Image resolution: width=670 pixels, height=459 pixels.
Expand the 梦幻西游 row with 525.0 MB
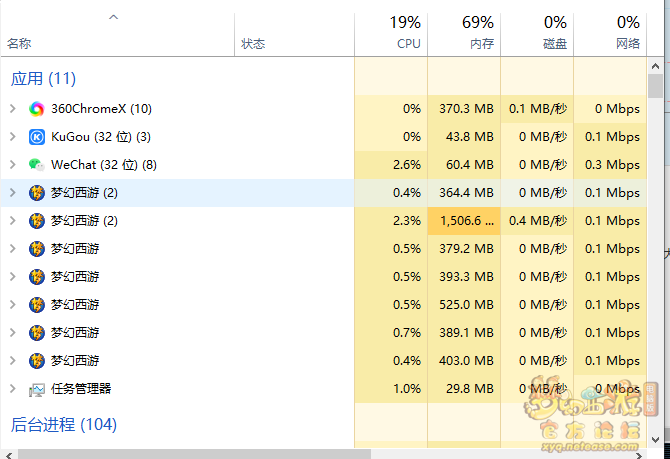click(13, 305)
